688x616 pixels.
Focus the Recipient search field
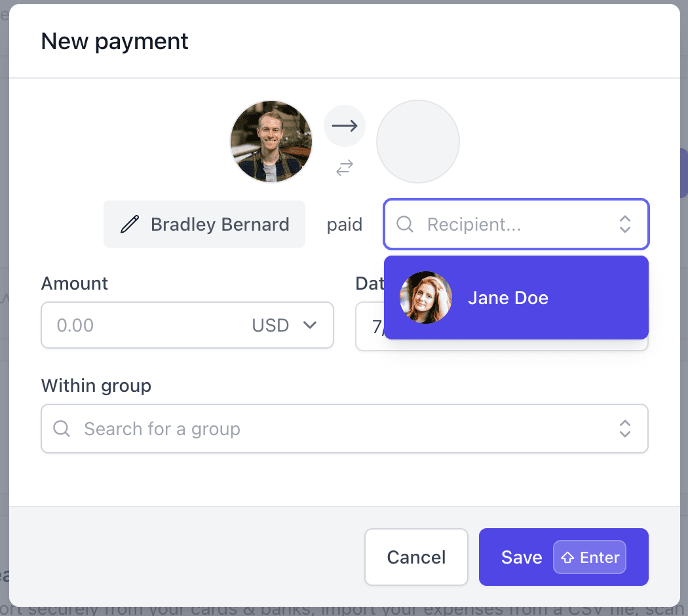[511, 224]
